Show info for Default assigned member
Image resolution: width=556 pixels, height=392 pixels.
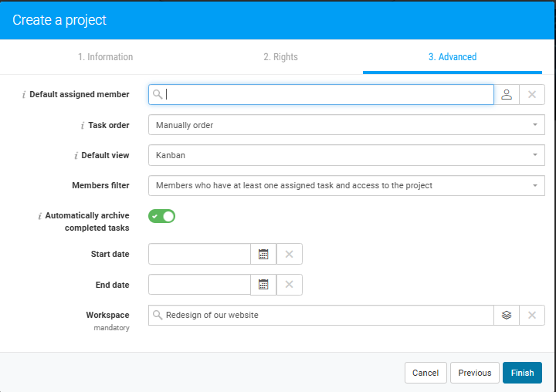(x=23, y=95)
